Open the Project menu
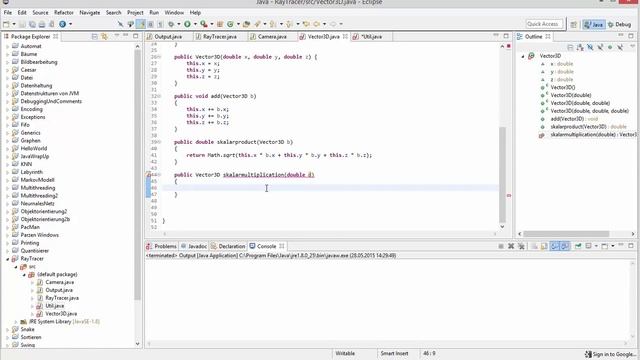 click(x=135, y=13)
